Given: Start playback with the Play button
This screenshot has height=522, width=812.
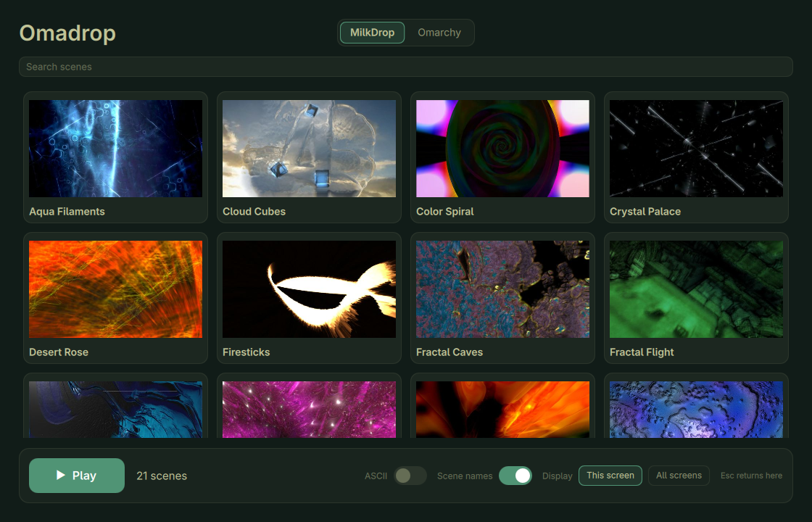Looking at the screenshot, I should coord(77,476).
